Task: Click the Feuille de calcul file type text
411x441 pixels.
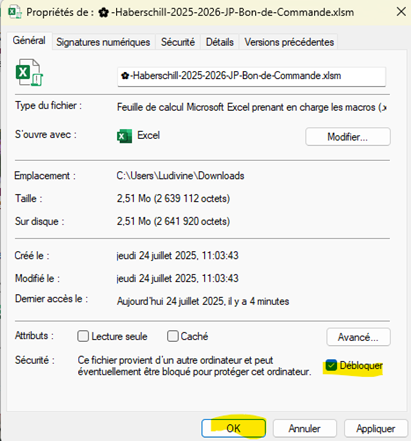Action: pyautogui.click(x=252, y=107)
